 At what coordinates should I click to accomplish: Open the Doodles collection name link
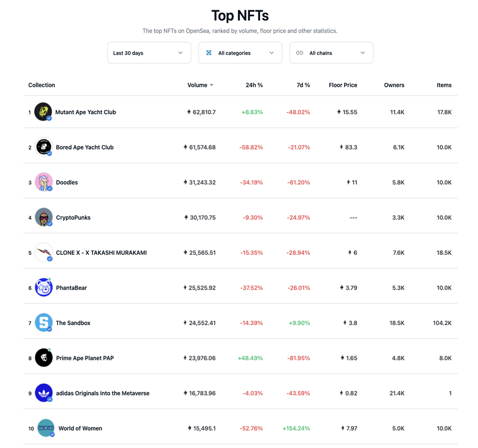67,183
